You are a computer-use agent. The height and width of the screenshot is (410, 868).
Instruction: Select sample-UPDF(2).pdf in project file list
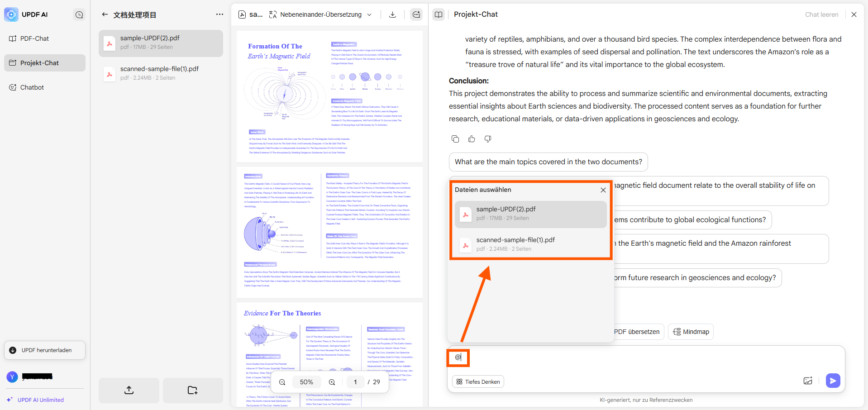pos(161,43)
